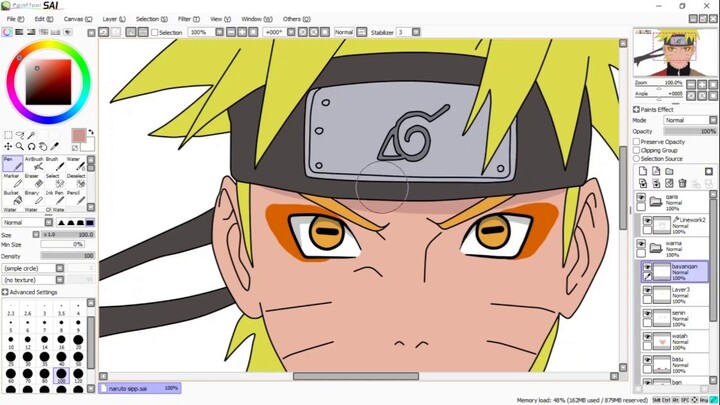Open the Layer menu
Viewport: 720px width, 405px height.
113,19
